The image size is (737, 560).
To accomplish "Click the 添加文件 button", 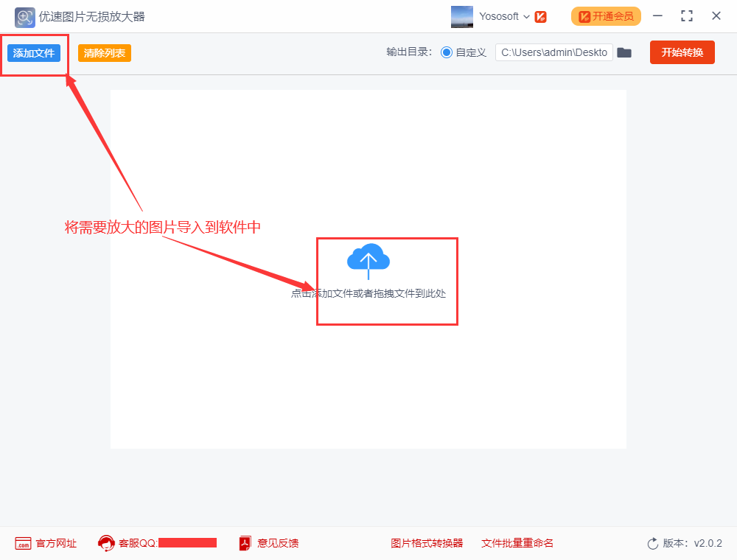I will (34, 52).
